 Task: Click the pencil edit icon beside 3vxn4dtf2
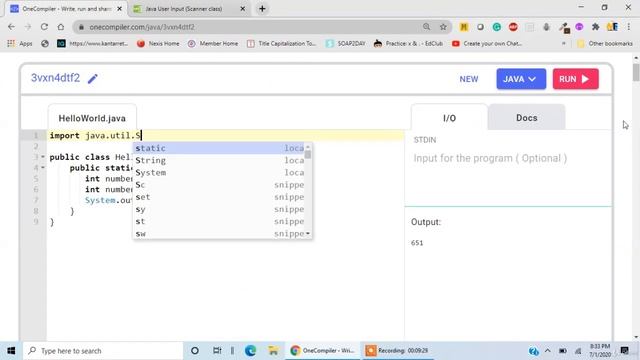click(x=93, y=78)
